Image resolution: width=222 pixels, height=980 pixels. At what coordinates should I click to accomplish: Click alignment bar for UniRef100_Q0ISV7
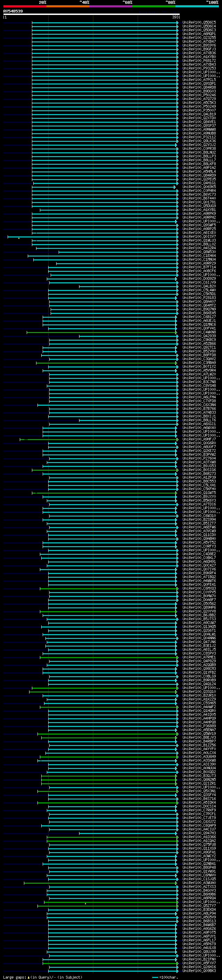tap(93, 237)
